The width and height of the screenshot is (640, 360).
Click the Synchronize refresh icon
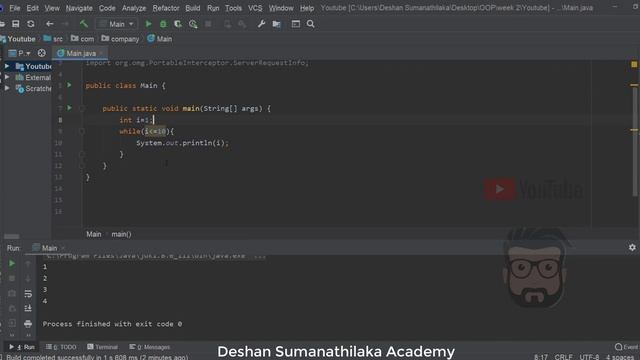[x=31, y=24]
